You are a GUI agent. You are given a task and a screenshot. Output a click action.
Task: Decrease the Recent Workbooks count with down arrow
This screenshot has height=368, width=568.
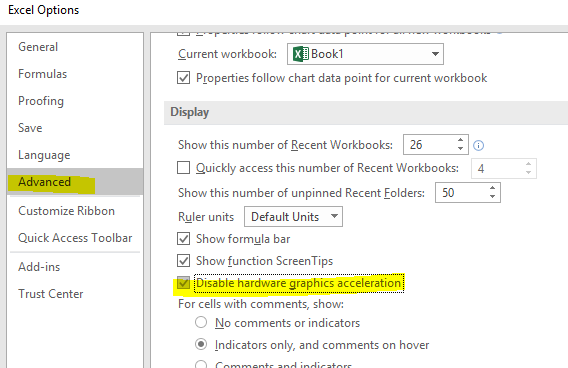click(x=460, y=149)
